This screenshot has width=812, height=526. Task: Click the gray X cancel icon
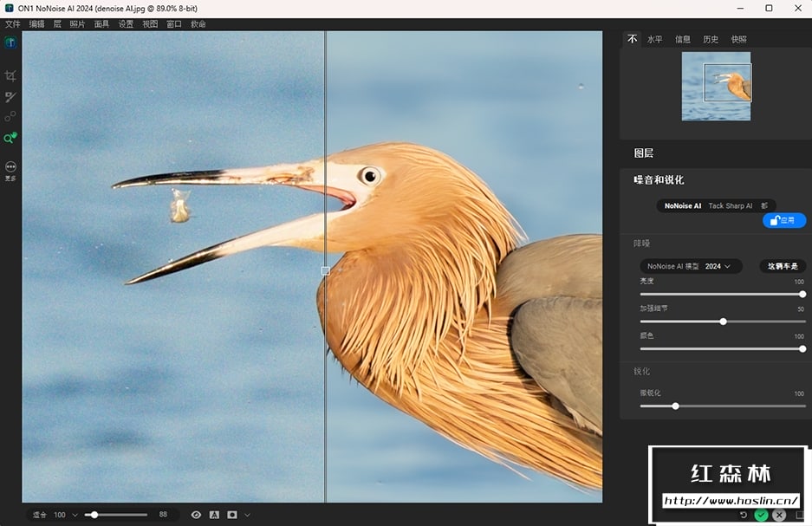point(779,515)
